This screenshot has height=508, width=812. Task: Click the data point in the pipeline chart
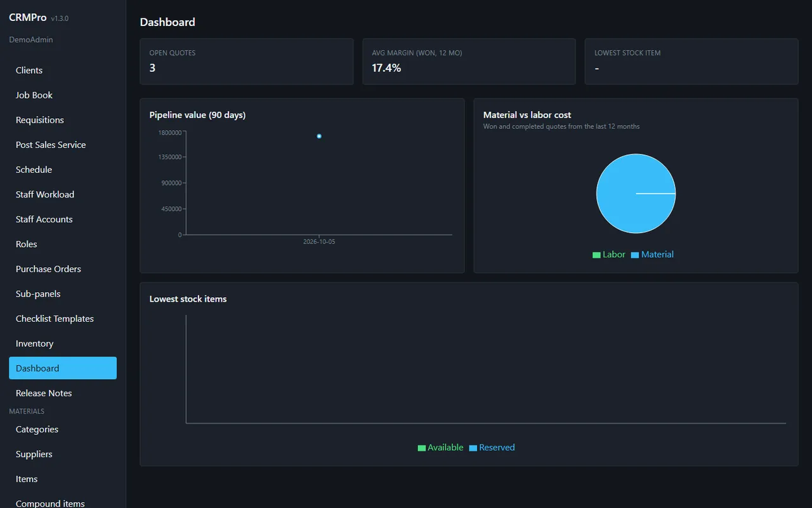click(x=319, y=136)
